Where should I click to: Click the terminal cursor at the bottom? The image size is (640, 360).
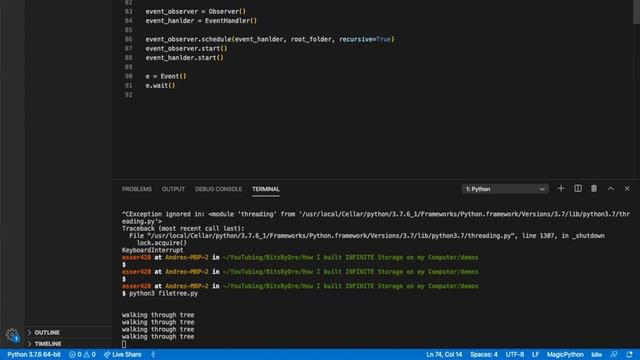(124, 344)
